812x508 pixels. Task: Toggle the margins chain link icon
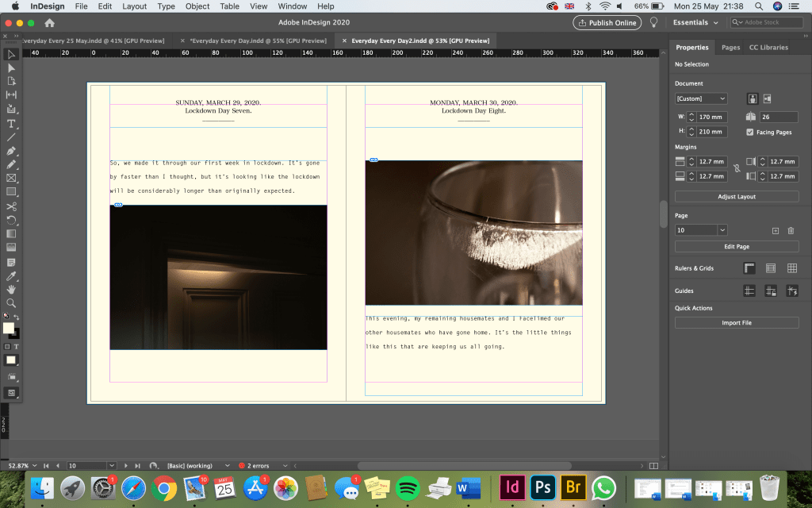coord(737,168)
